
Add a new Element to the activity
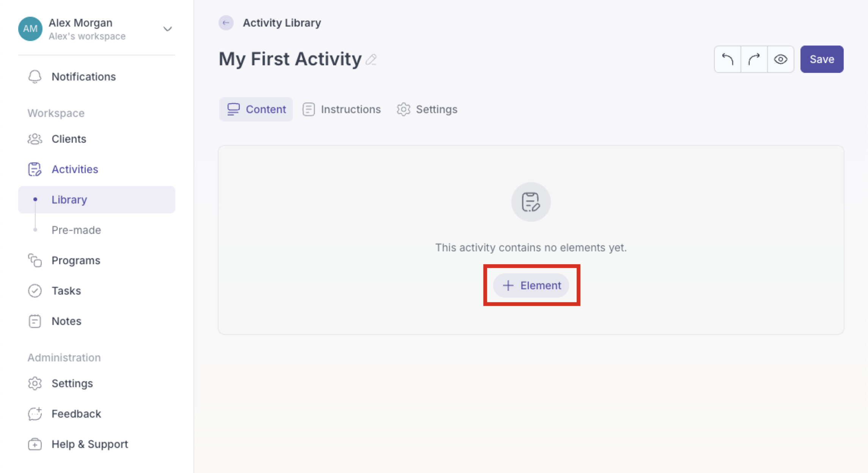point(531,285)
